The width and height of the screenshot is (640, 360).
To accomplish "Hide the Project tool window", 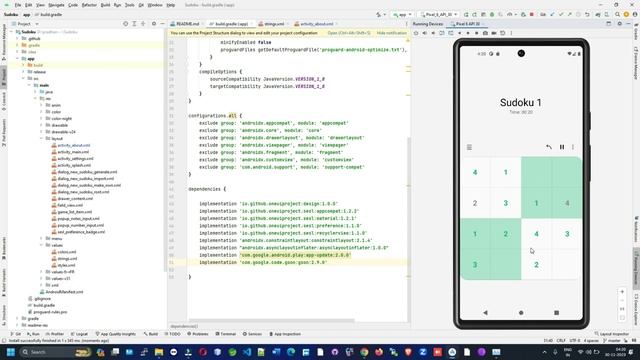I will pyautogui.click(x=162, y=24).
